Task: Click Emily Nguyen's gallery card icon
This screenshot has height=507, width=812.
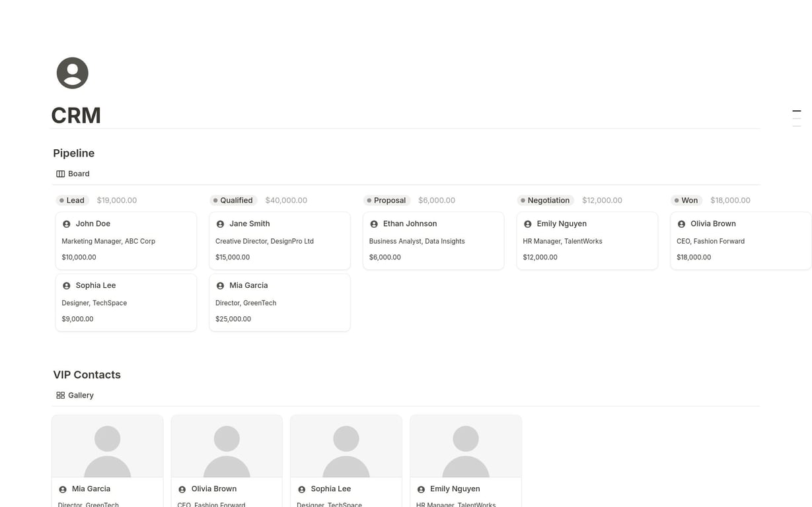Action: [421, 489]
